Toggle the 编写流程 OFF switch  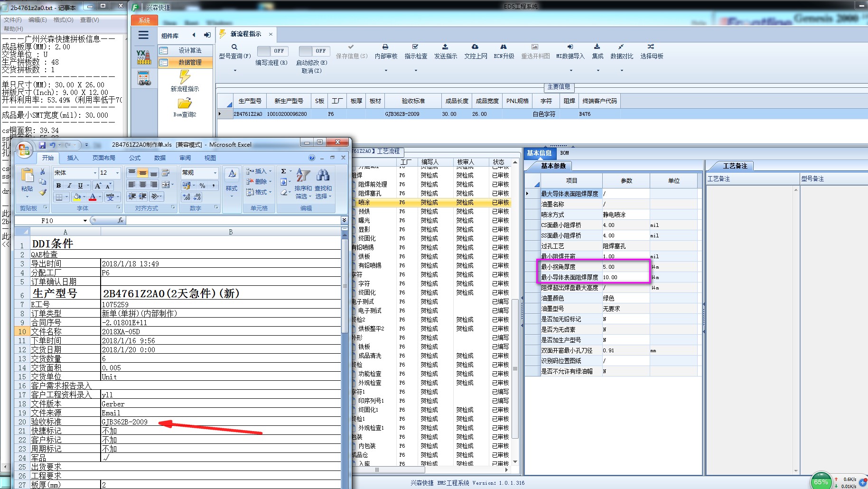tap(271, 51)
